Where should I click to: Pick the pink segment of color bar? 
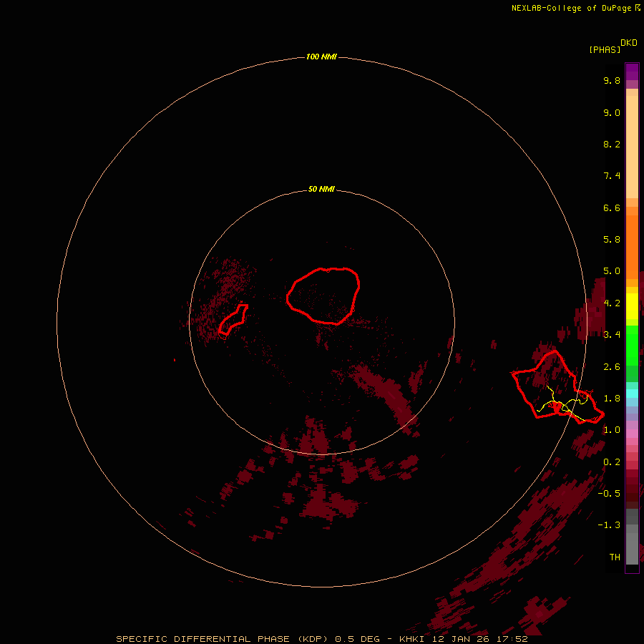pyautogui.click(x=632, y=434)
